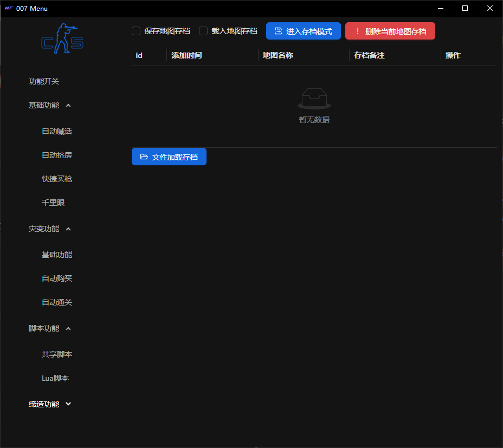Image resolution: width=503 pixels, height=448 pixels.
Task: Click the 暂无数据 empty text
Action: 314,120
